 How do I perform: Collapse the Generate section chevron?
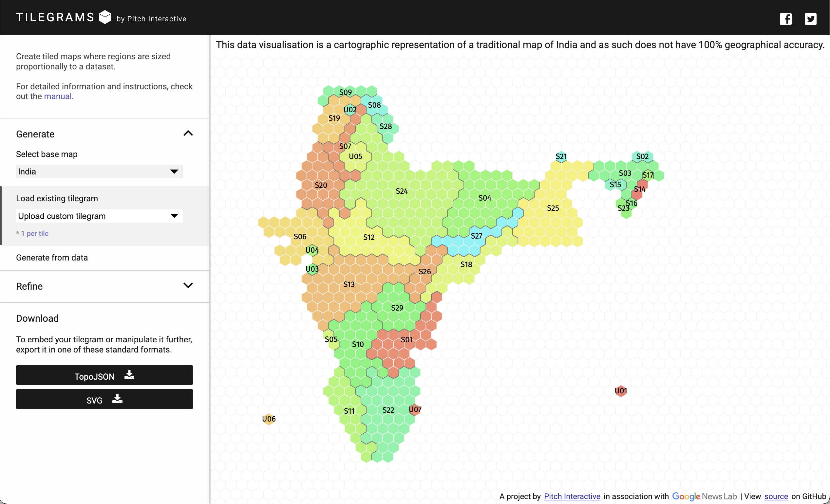(x=188, y=134)
